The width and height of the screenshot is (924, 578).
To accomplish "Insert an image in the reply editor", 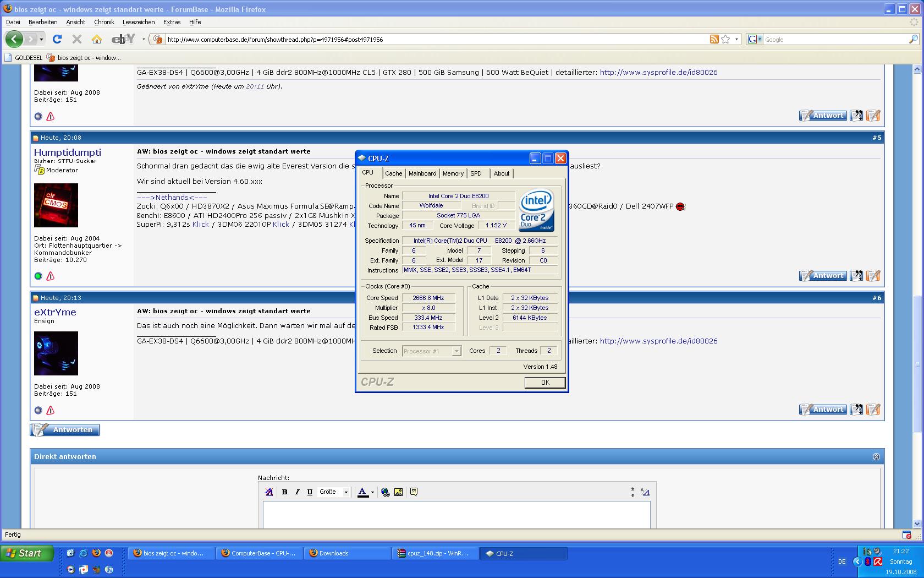I will tap(398, 492).
